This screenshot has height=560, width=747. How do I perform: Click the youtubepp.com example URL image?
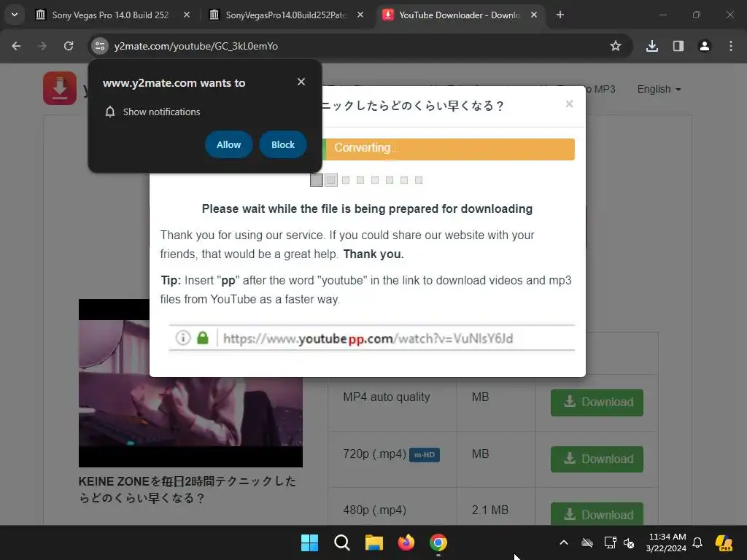coord(371,338)
